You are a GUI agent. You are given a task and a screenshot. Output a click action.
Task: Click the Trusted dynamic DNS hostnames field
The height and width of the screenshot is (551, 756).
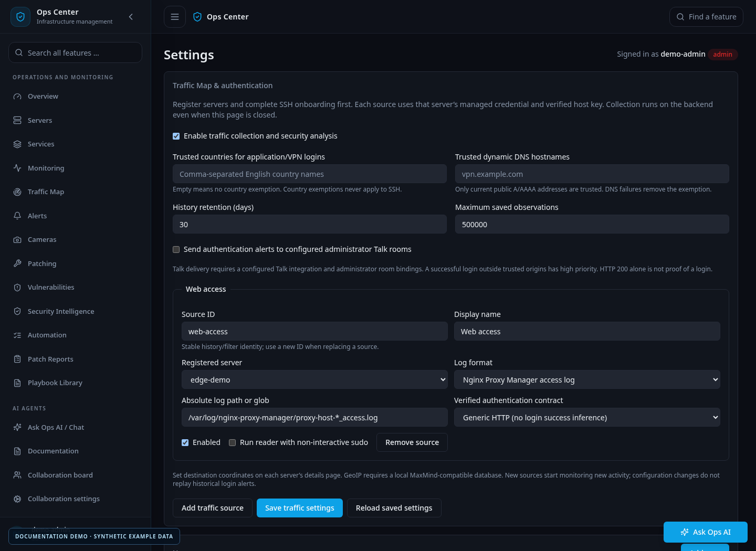pyautogui.click(x=592, y=174)
